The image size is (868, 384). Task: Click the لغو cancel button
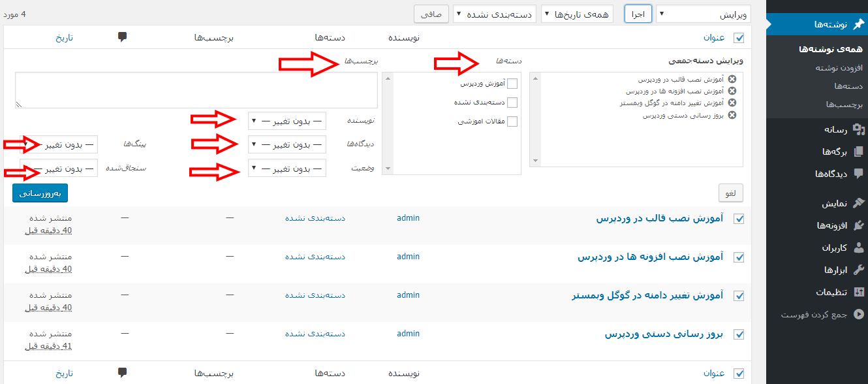pos(731,193)
